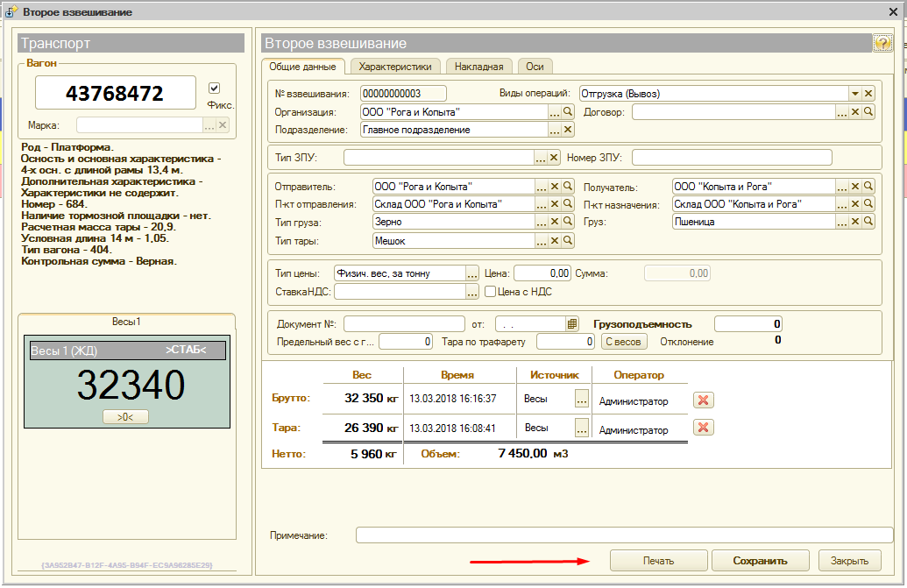Open the Накладная tab

point(480,67)
